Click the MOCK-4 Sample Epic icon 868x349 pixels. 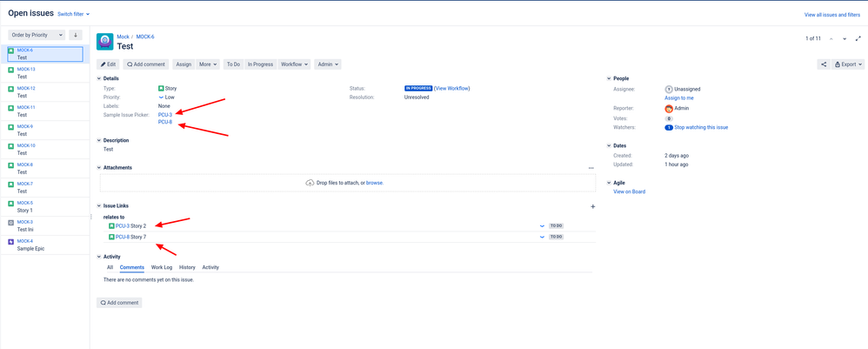click(x=11, y=242)
